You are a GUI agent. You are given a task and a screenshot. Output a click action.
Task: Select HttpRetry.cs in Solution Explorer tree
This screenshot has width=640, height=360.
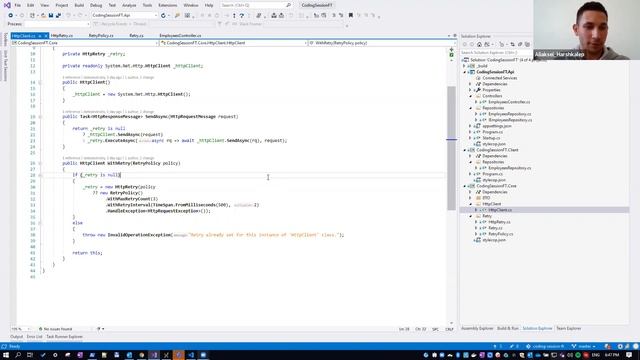point(499,222)
